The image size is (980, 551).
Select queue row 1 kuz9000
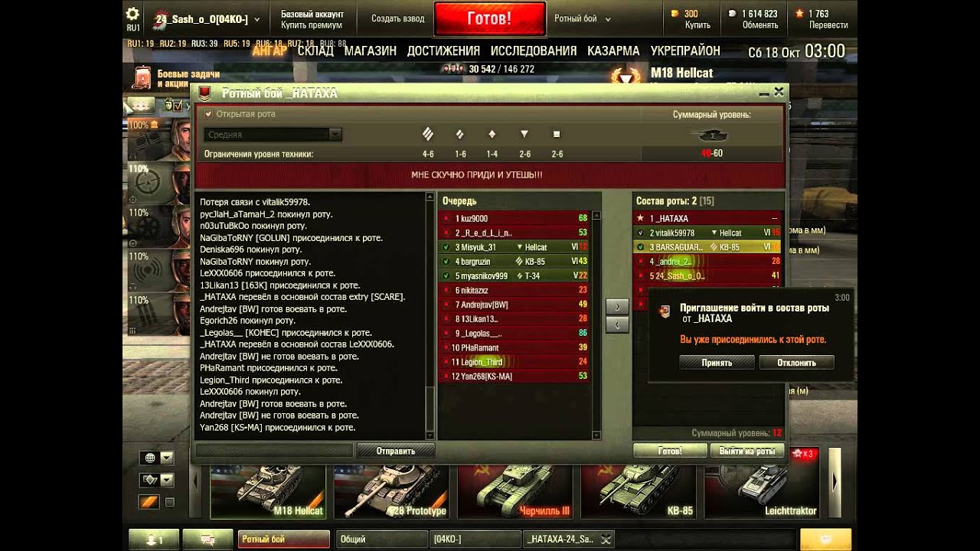pos(514,218)
